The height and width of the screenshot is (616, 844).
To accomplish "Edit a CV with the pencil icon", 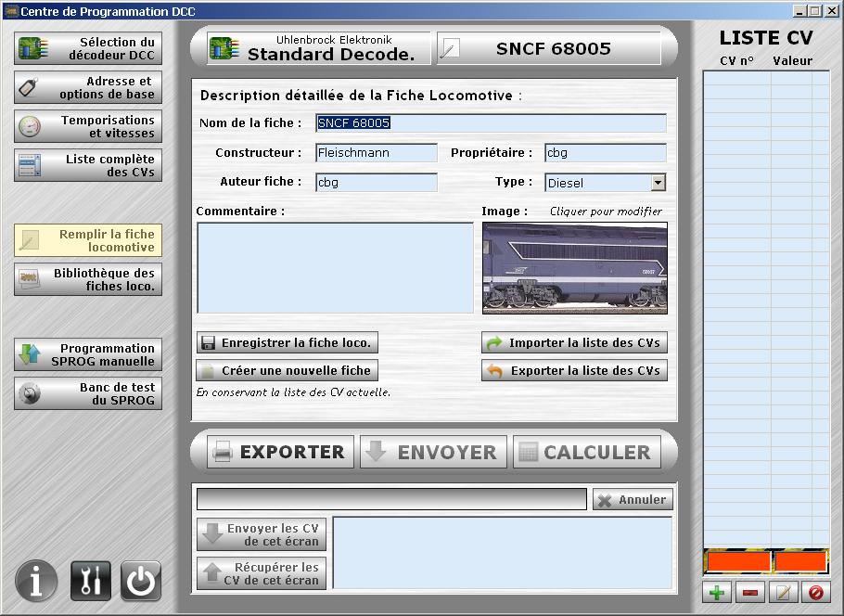I will tap(783, 593).
